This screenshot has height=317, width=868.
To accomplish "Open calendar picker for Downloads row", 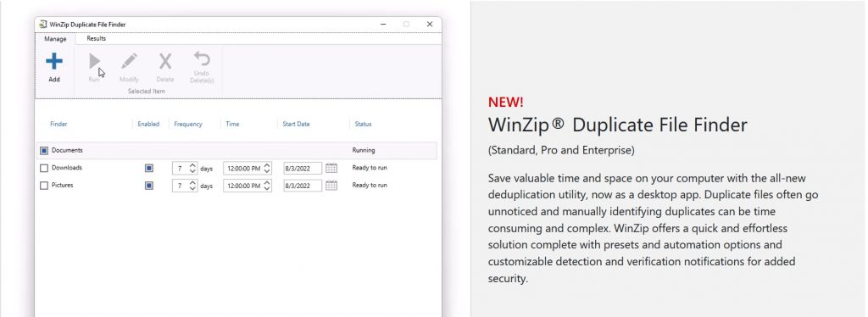I will pos(331,168).
